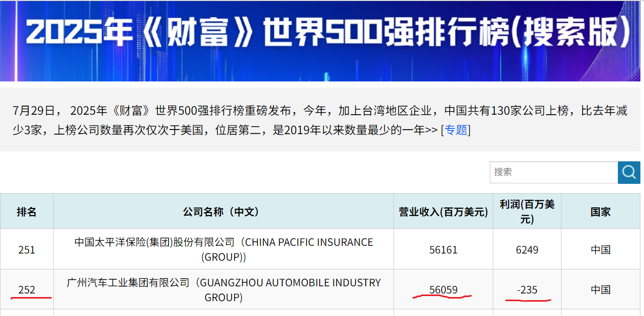Select rank cell 251
Viewport: 644px width, 316px height.
click(x=27, y=250)
